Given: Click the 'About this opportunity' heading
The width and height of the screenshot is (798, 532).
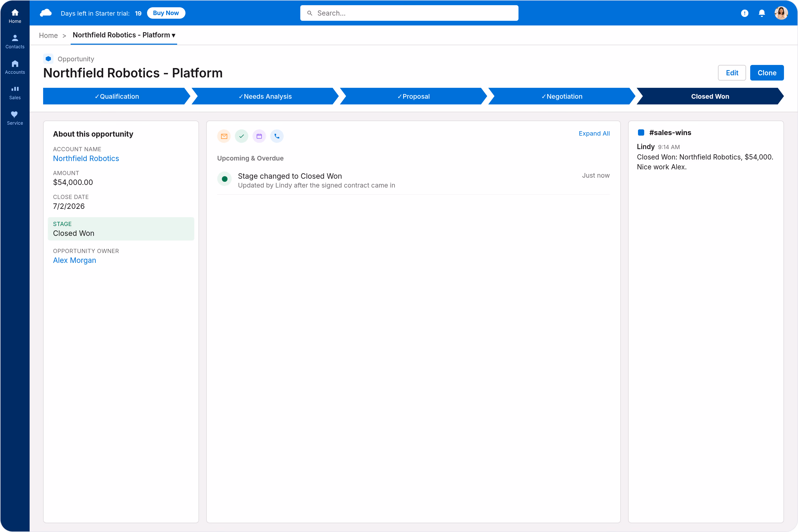Looking at the screenshot, I should tap(93, 134).
